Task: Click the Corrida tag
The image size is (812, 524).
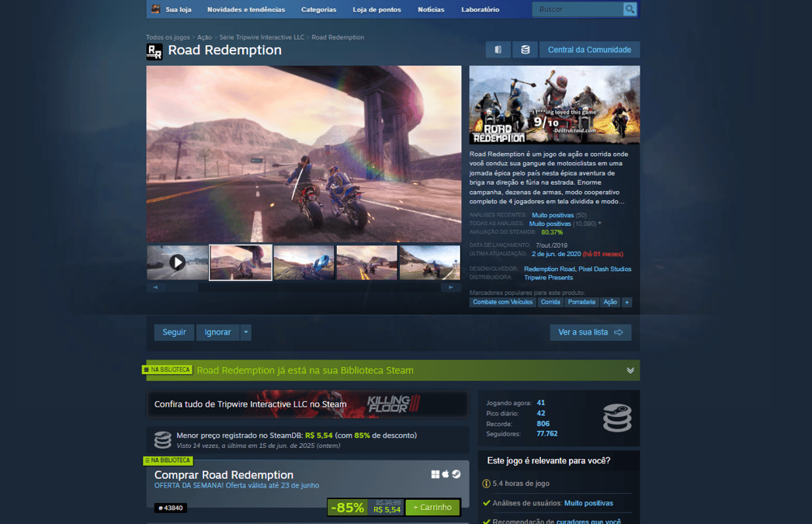Action: [550, 302]
